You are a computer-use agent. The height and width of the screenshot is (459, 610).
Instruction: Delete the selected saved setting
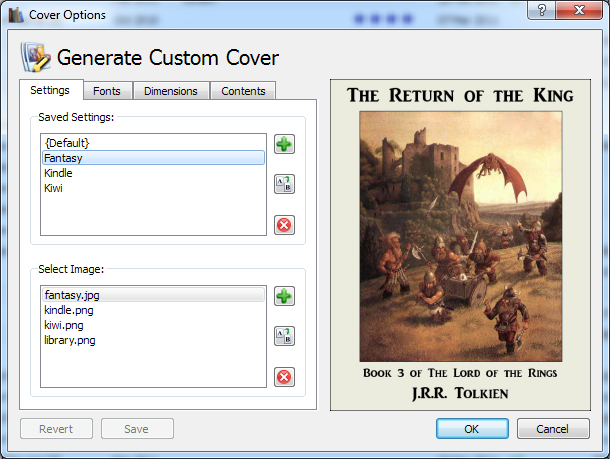[284, 225]
